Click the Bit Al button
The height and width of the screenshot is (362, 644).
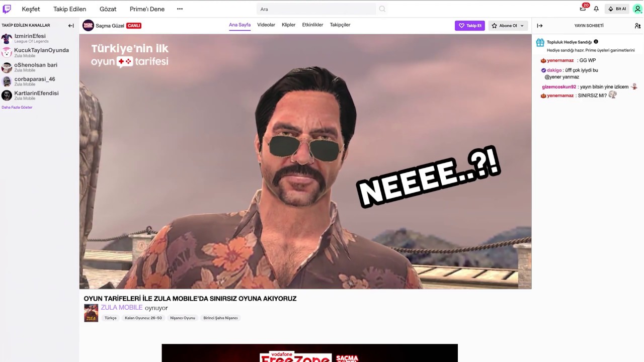(x=617, y=9)
